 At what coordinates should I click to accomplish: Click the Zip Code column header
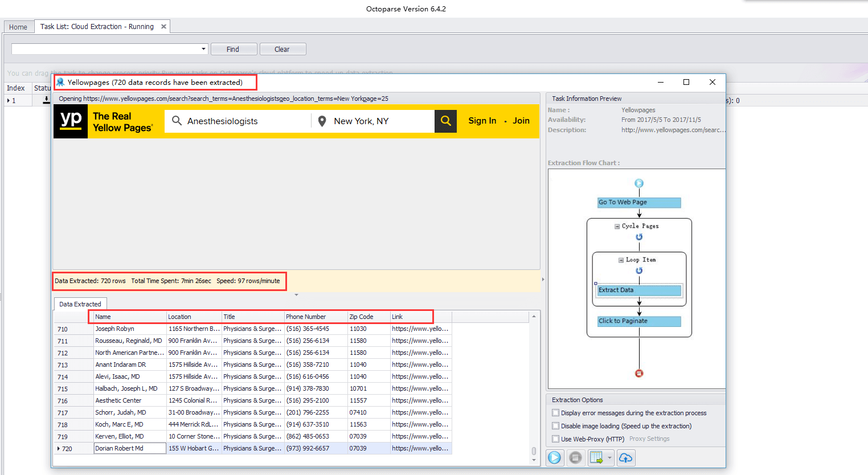coord(369,317)
